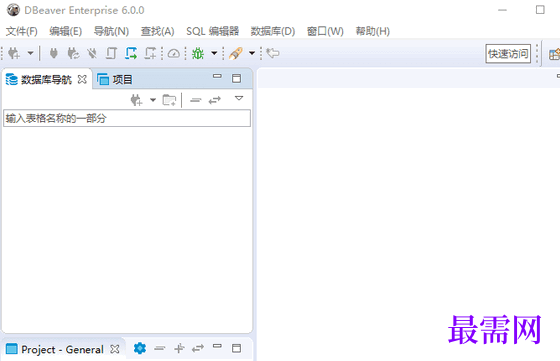560x361 pixels.
Task: Click navigator panel new connection plug icon
Action: click(136, 100)
